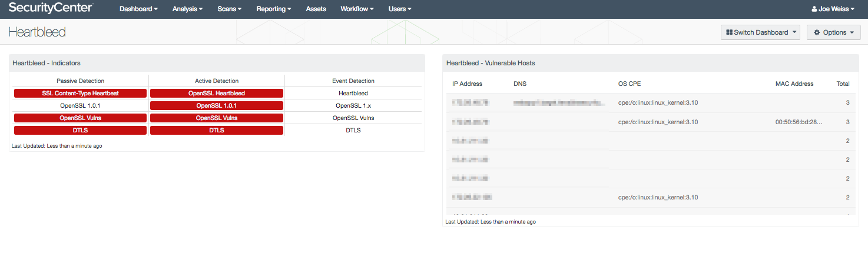The height and width of the screenshot is (263, 868).
Task: Open the Options gear dropdown
Action: [x=833, y=32]
